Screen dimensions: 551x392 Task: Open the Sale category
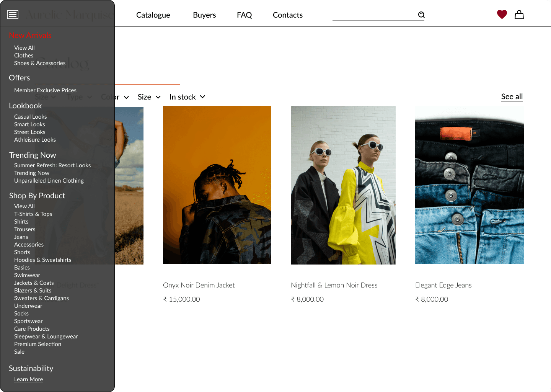coord(19,352)
